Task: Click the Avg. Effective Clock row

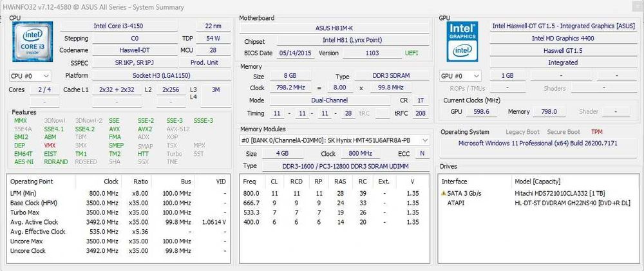Action: tap(118, 232)
